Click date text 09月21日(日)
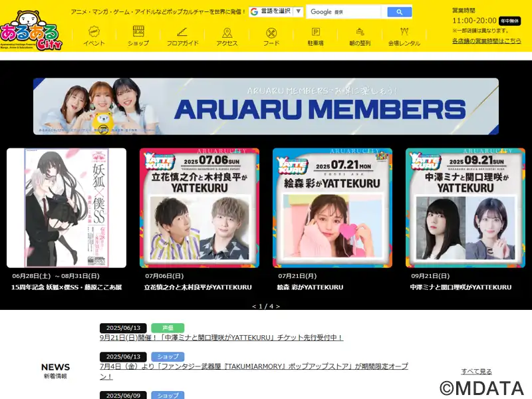The height and width of the screenshot is (399, 532). [x=430, y=276]
